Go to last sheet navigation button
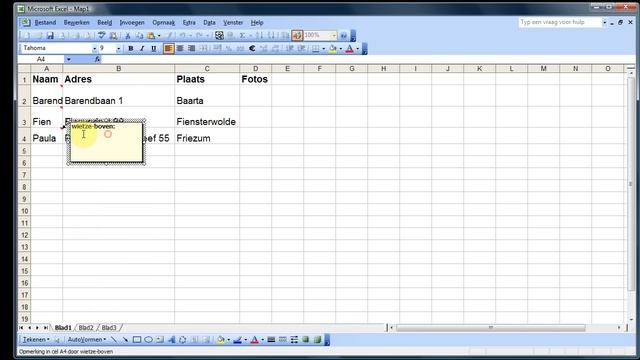The width and height of the screenshot is (640, 360). coord(46,328)
